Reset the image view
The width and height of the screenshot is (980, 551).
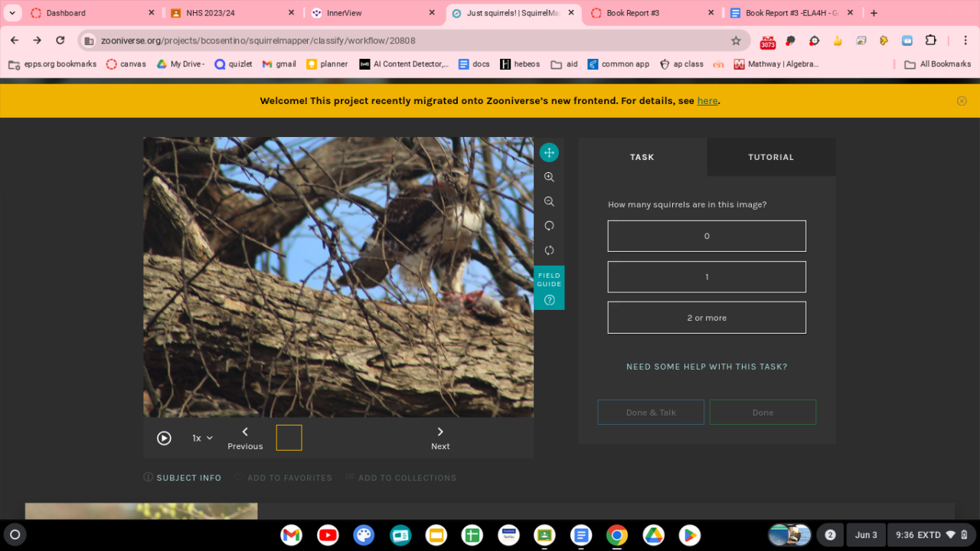[x=549, y=250]
